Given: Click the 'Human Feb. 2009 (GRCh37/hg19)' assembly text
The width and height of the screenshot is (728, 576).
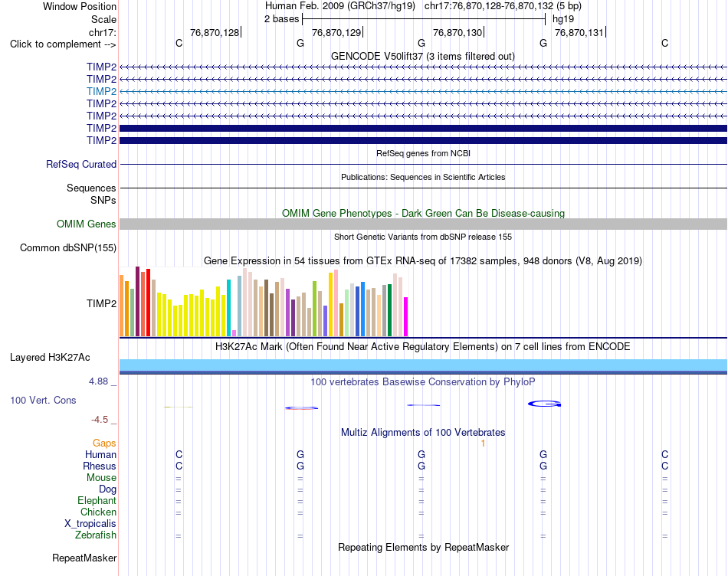Looking at the screenshot, I should (339, 6).
